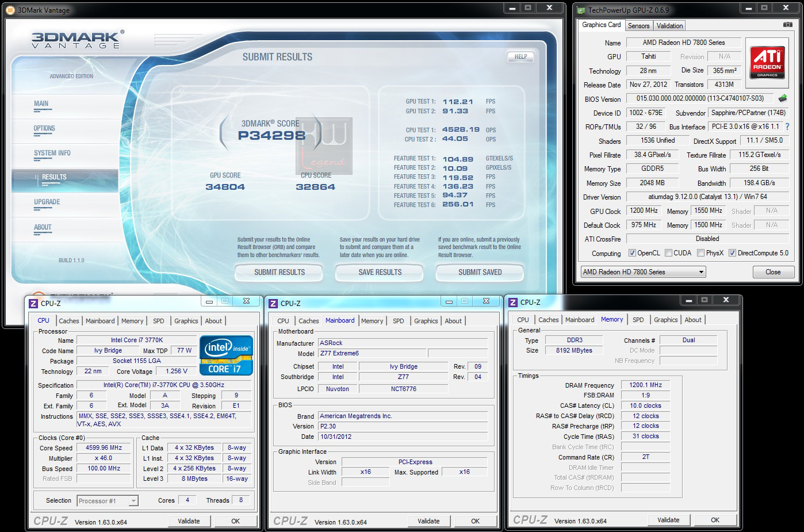804x532 pixels.
Task: Open Mainboard tab in right CPU-Z window
Action: click(580, 320)
